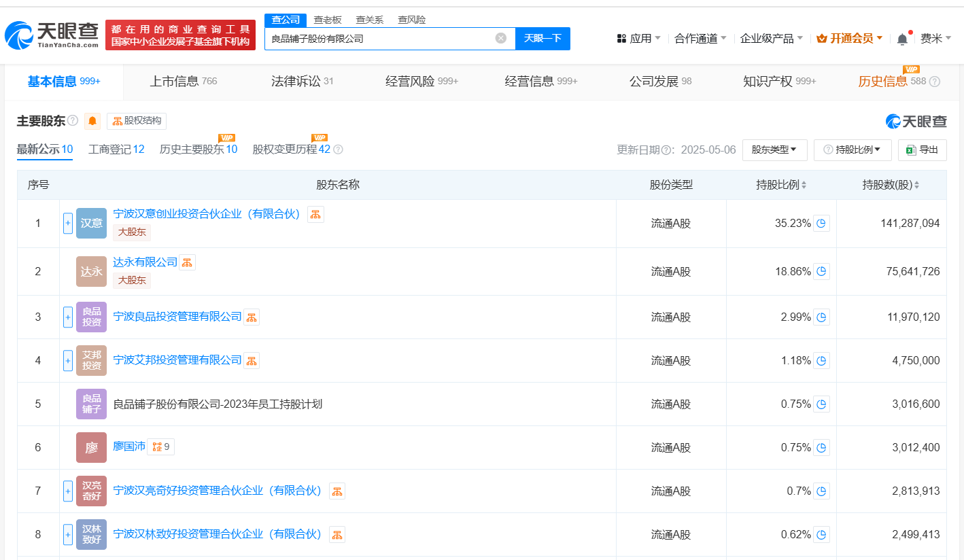Open equity chart icon for 宁波良品投资管理有限公司
964x560 pixels.
[252, 317]
